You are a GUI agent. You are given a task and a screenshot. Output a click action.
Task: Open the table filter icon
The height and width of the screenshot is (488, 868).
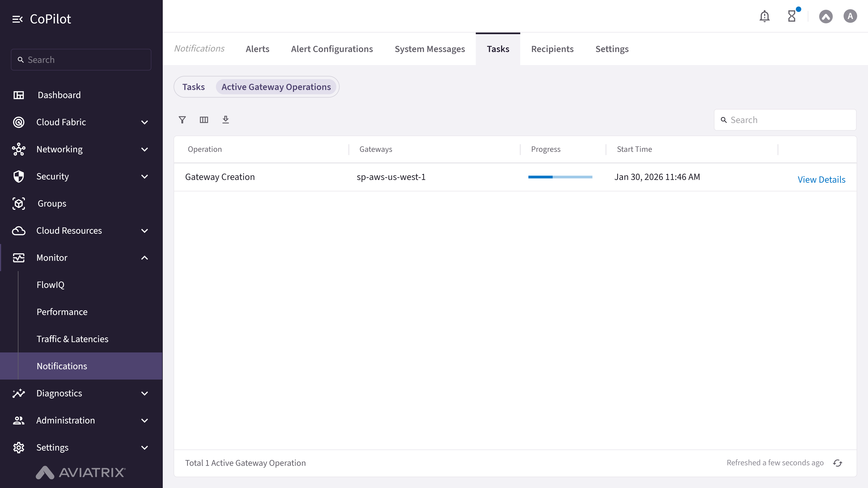(182, 120)
